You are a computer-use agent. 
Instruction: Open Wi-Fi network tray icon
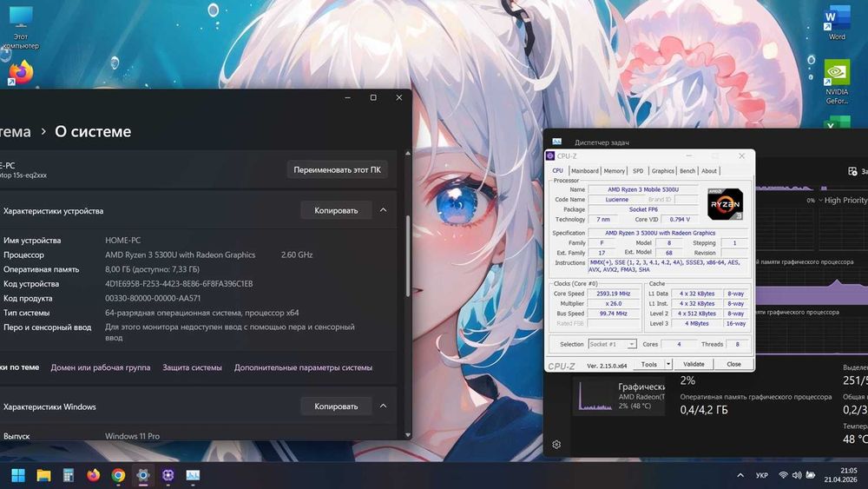tap(783, 475)
